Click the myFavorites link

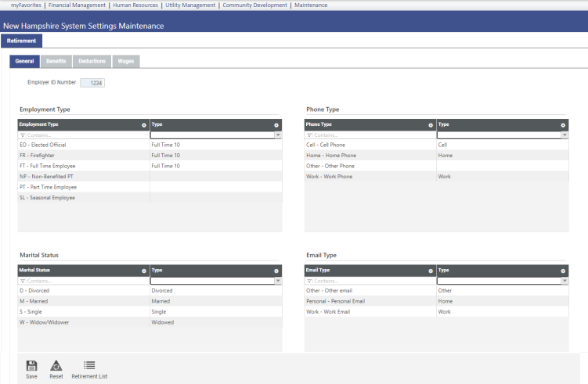click(27, 5)
